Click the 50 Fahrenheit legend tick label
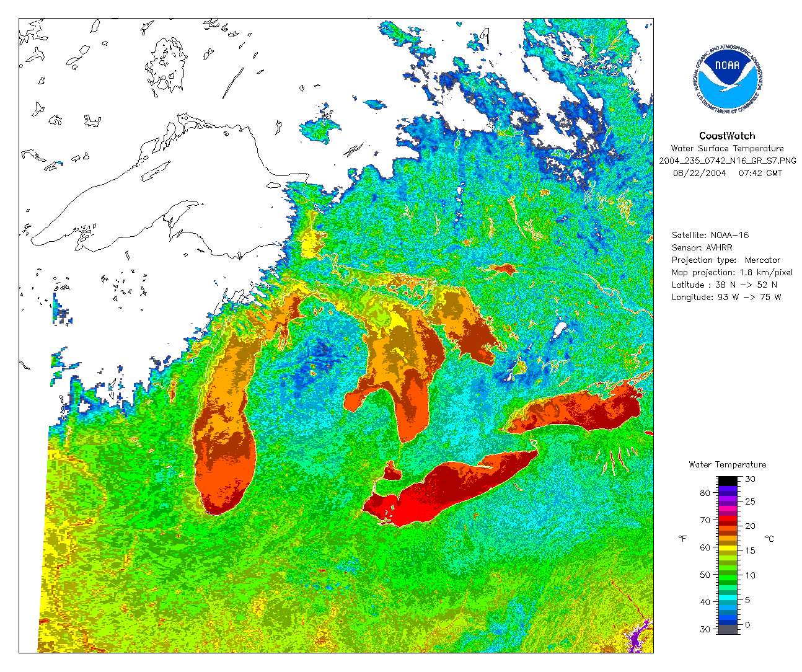The image size is (802, 672). (705, 575)
